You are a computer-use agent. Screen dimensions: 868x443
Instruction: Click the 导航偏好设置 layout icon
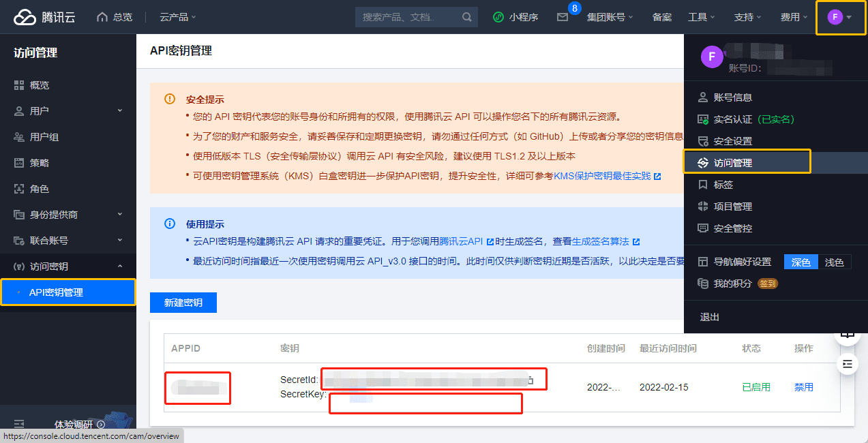[703, 262]
